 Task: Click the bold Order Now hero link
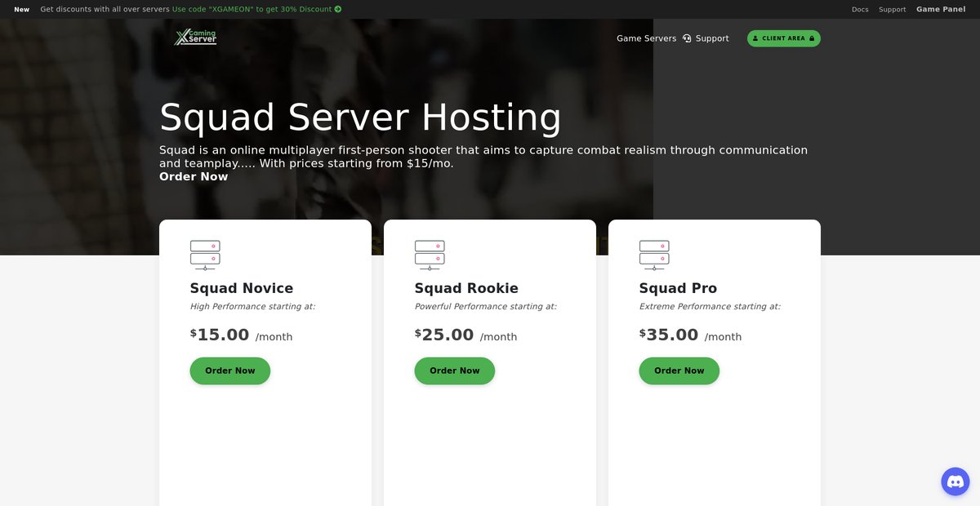click(194, 176)
